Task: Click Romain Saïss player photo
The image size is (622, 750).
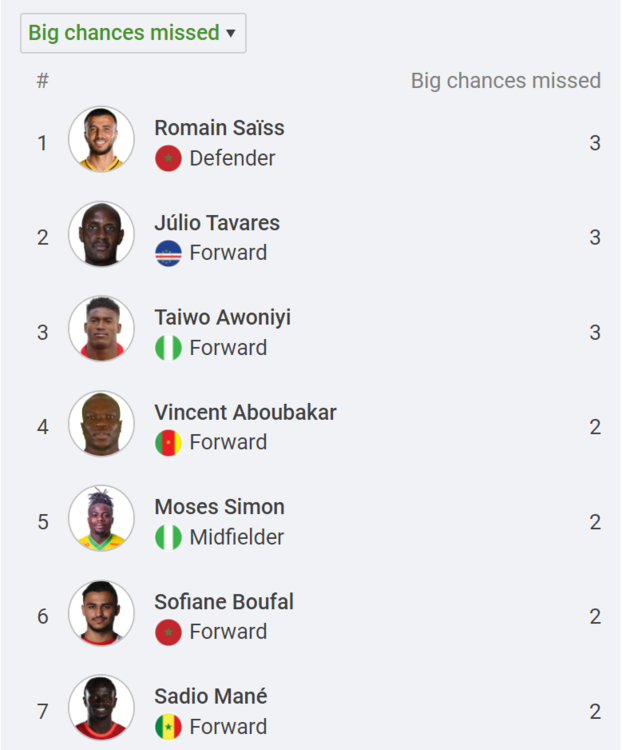Action: tap(101, 139)
